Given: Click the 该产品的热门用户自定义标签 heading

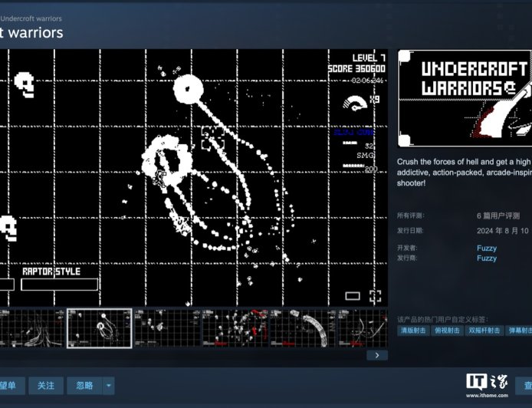Looking at the screenshot, I should click(x=443, y=319).
